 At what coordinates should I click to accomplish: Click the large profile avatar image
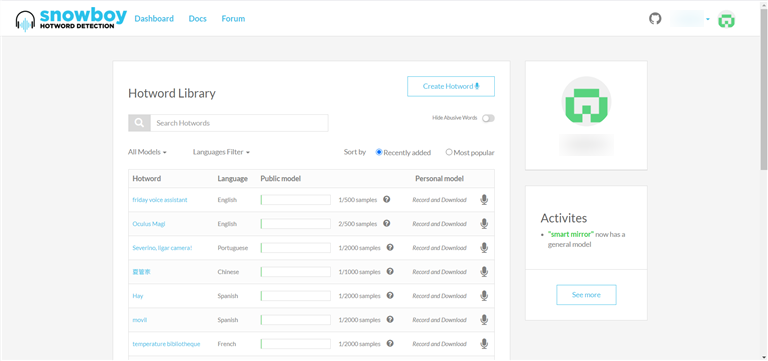pyautogui.click(x=586, y=101)
